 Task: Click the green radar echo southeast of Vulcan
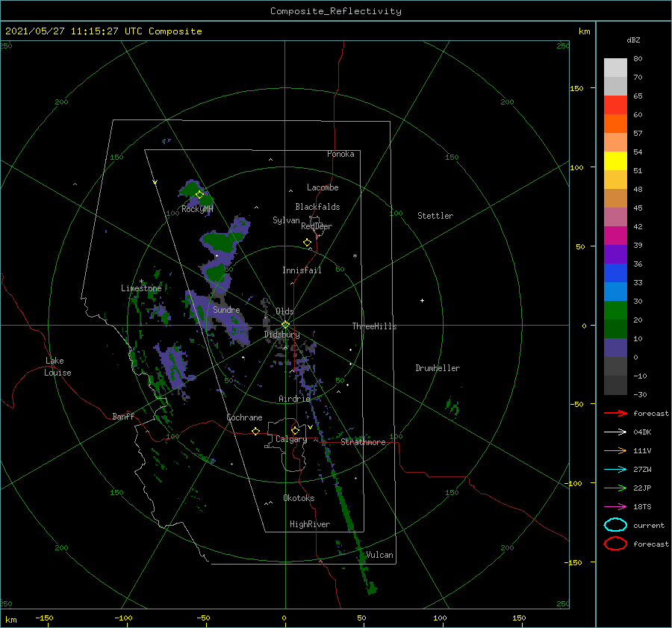(371, 588)
